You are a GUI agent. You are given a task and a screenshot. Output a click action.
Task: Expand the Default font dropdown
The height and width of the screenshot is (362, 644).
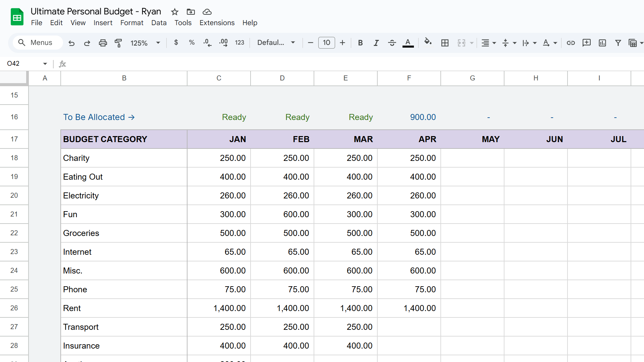coord(276,43)
